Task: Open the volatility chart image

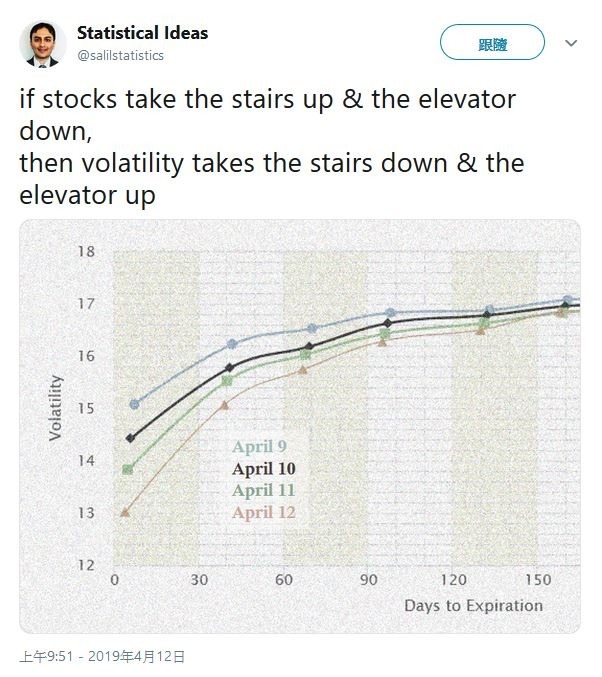Action: click(300, 426)
